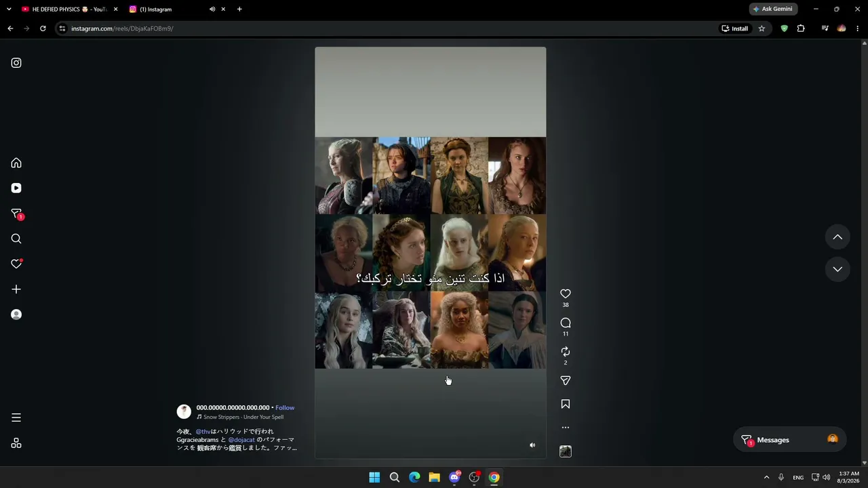The height and width of the screenshot is (488, 868).
Task: Open your profile from the sidebar
Action: coord(16,314)
